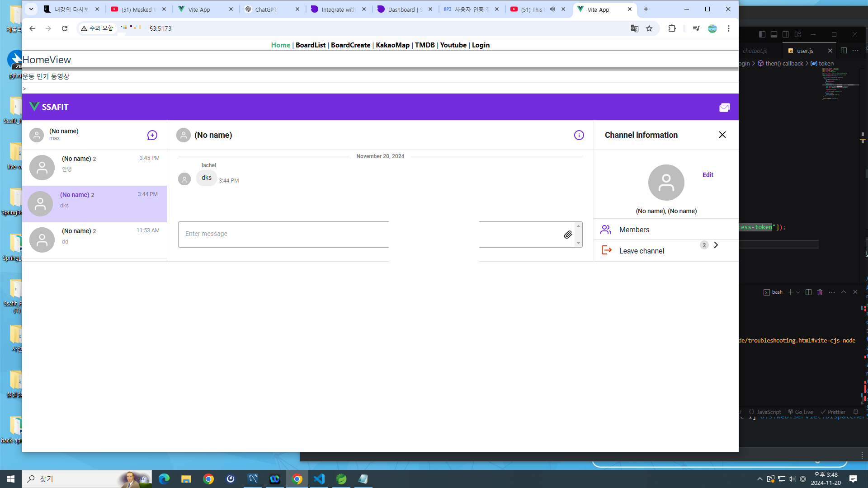Open the tab search dropdown arrow

[x=31, y=9]
